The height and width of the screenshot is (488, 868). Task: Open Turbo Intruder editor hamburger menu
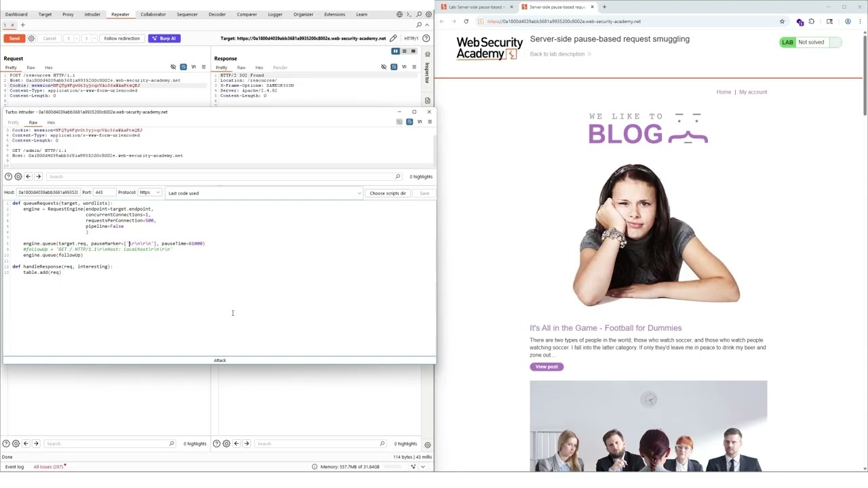pos(430,122)
